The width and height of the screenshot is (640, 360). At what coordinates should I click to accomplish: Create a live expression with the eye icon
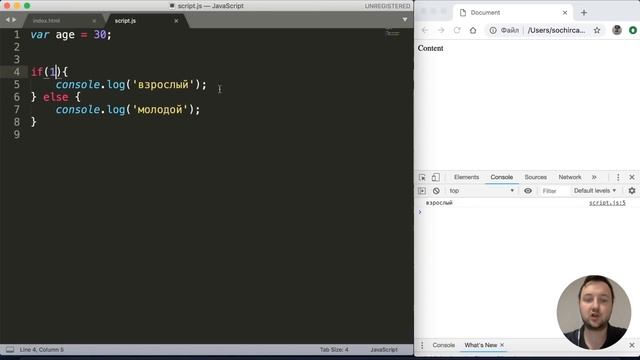[528, 191]
